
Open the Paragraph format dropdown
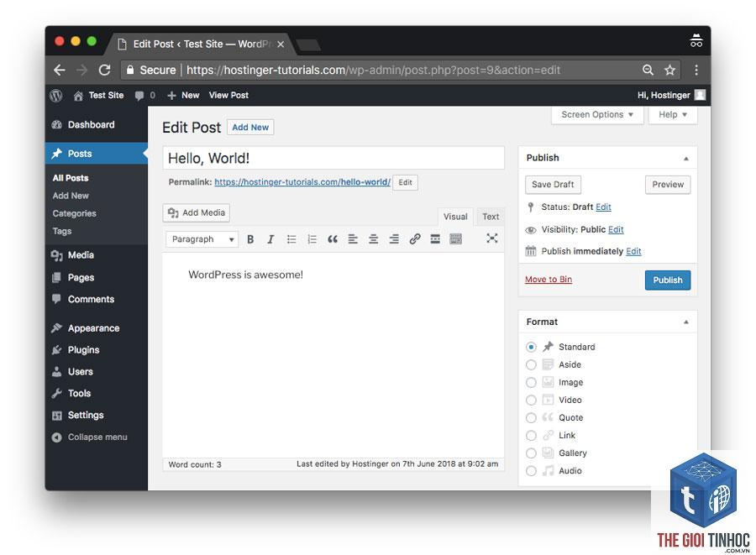pos(202,239)
